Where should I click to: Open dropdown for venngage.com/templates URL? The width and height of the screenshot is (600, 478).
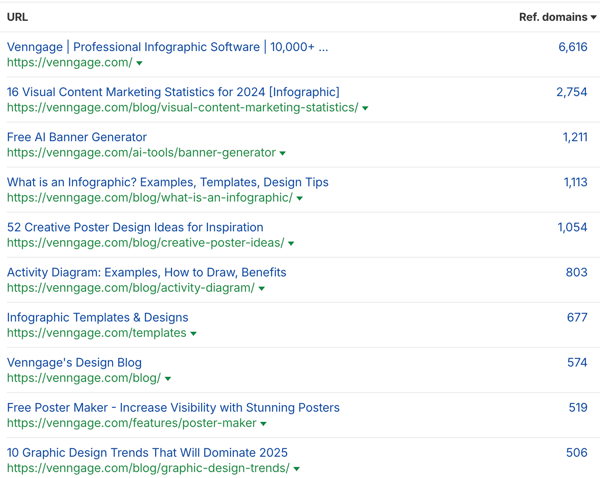pyautogui.click(x=194, y=333)
